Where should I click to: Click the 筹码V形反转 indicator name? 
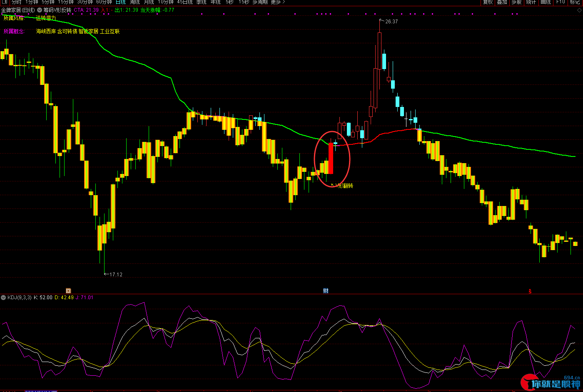pyautogui.click(x=57, y=10)
